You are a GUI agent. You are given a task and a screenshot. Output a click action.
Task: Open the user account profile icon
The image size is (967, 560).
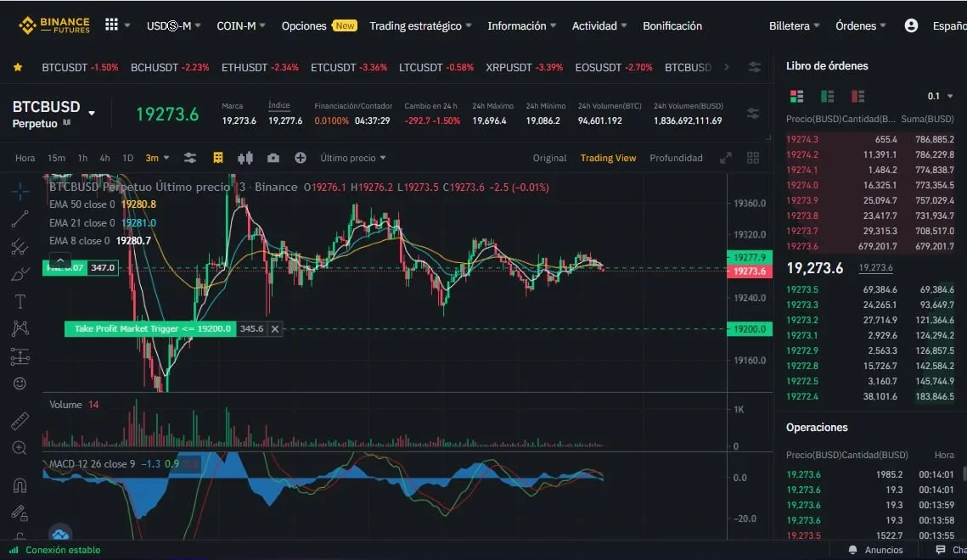[x=911, y=25]
